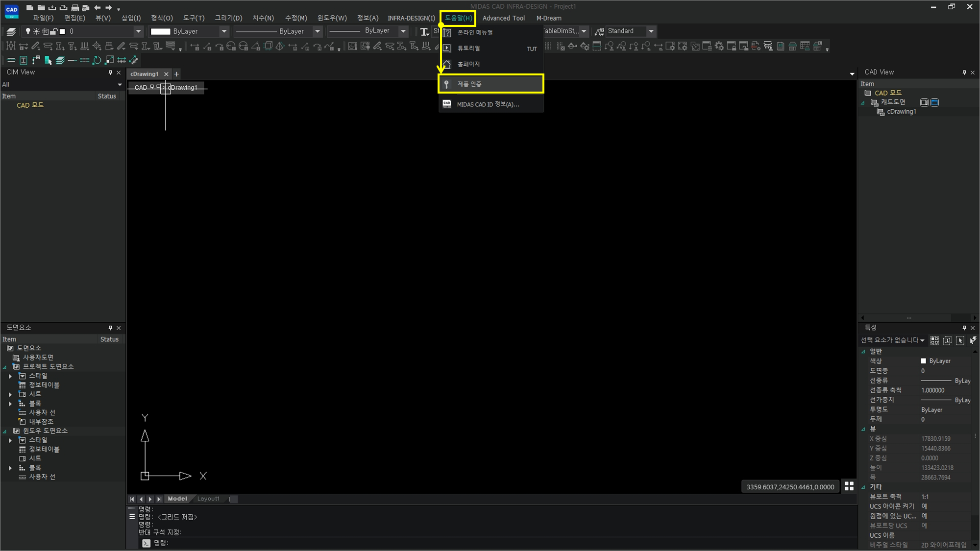
Task: Click the grid selection icon in properties panel
Action: [x=934, y=340]
